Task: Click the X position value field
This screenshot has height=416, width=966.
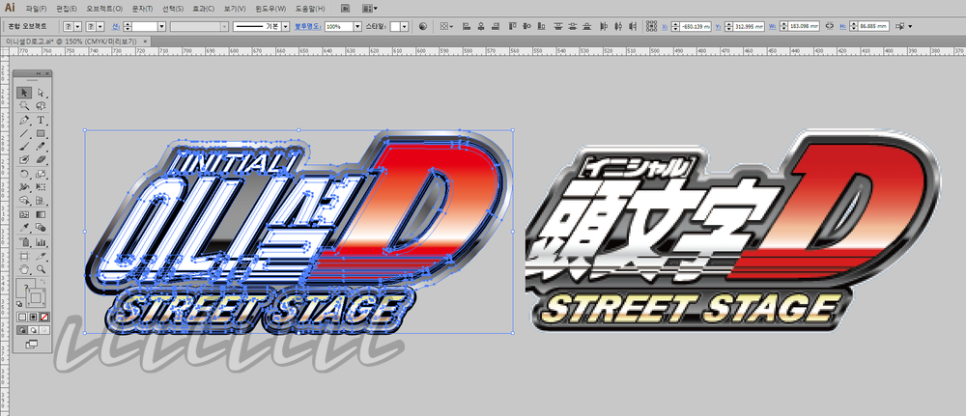Action: pyautogui.click(x=695, y=27)
